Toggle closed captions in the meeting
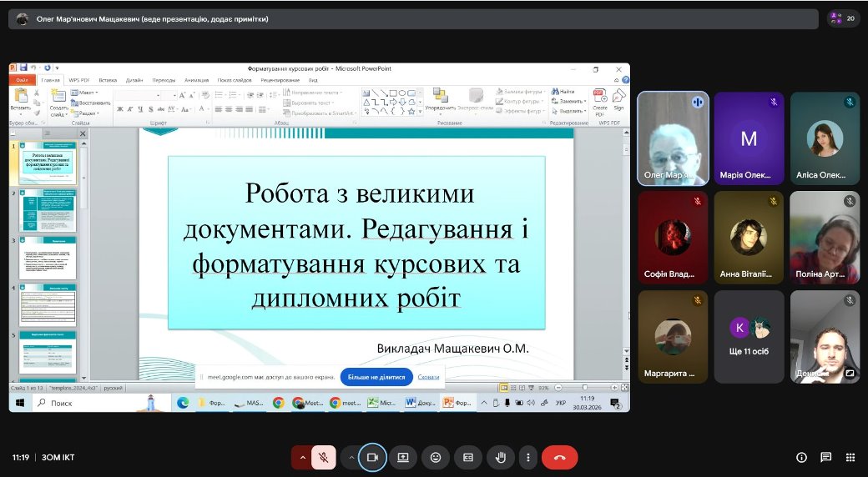868x477 pixels. [468, 457]
